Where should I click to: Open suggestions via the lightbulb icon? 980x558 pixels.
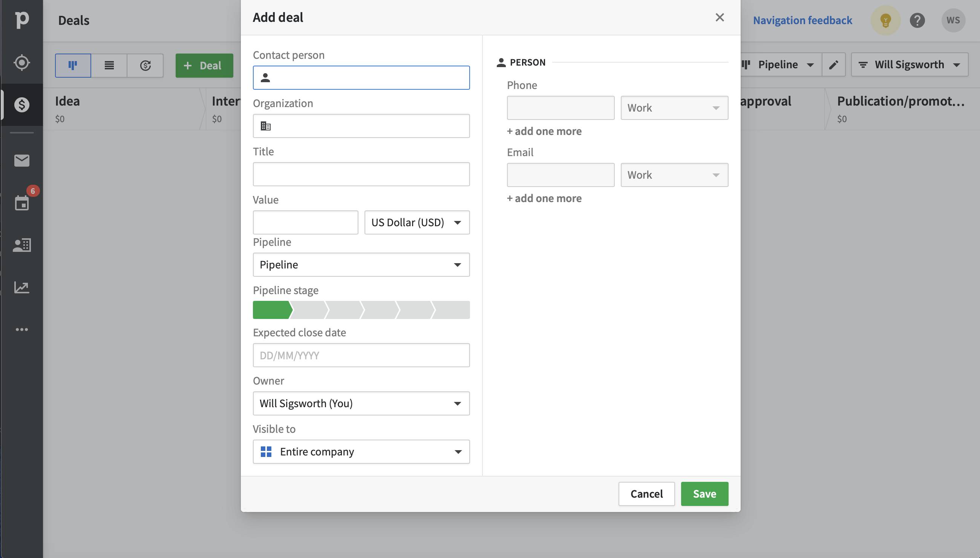[885, 20]
